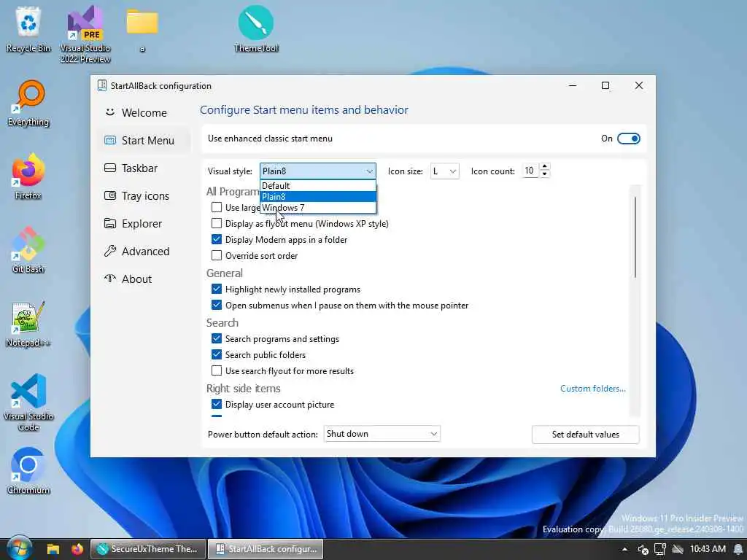Switch to SecureUxTheme taskbar window
The height and width of the screenshot is (560, 747).
[148, 549]
